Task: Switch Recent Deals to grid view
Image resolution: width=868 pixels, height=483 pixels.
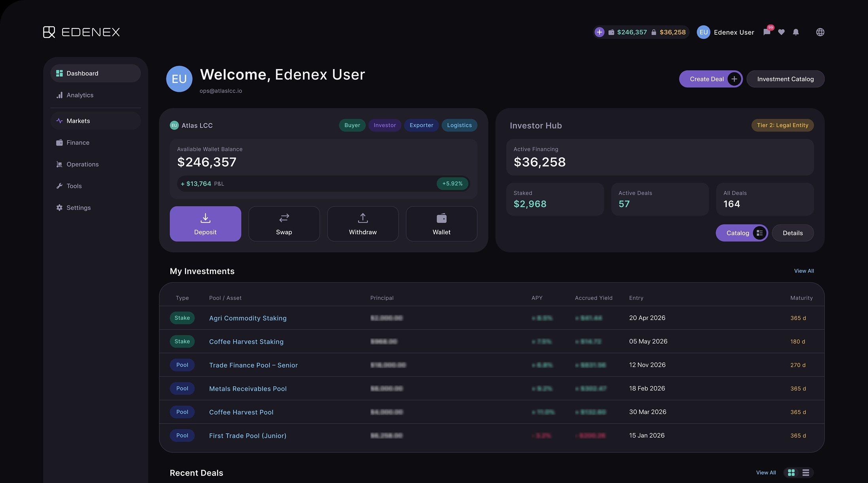Action: click(x=791, y=472)
